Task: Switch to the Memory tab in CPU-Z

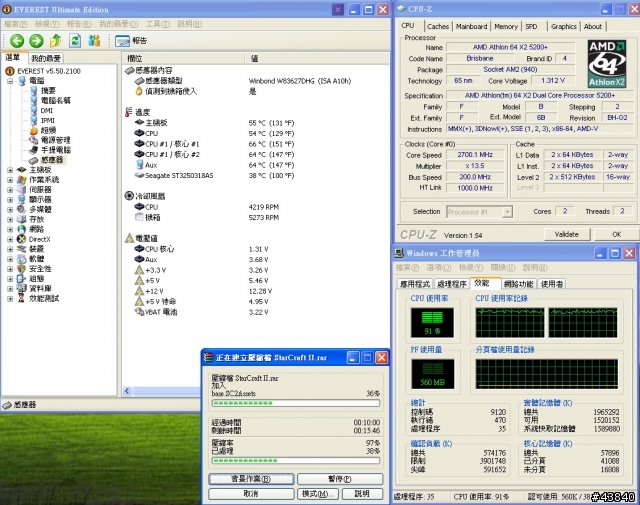Action: pos(506,27)
